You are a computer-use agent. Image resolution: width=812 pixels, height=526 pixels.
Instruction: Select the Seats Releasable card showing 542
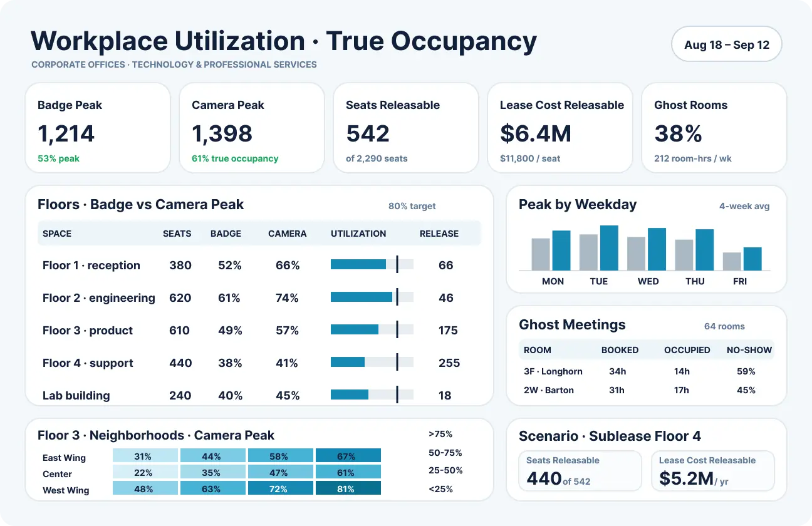click(x=406, y=128)
